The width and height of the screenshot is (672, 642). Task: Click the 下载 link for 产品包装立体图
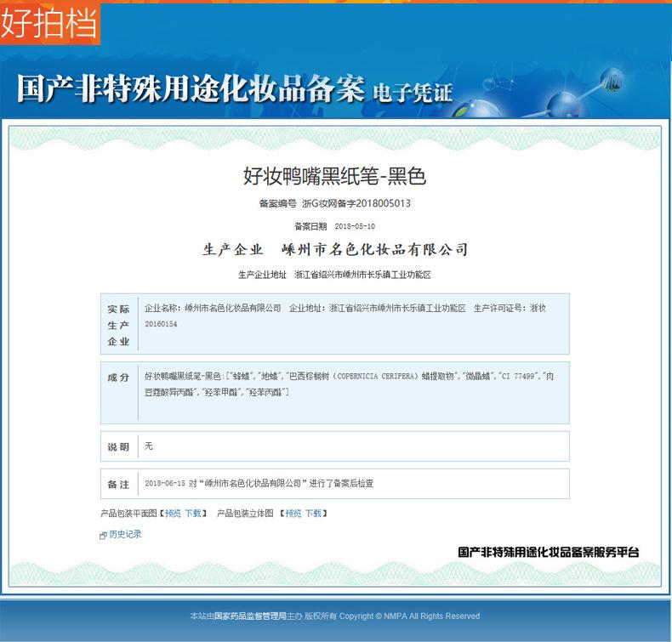[313, 513]
